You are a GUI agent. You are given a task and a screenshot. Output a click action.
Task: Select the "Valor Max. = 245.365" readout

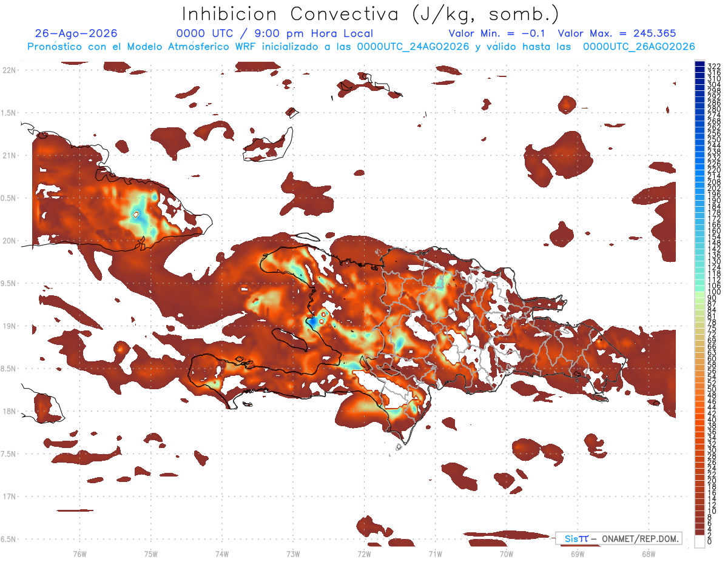click(x=616, y=33)
